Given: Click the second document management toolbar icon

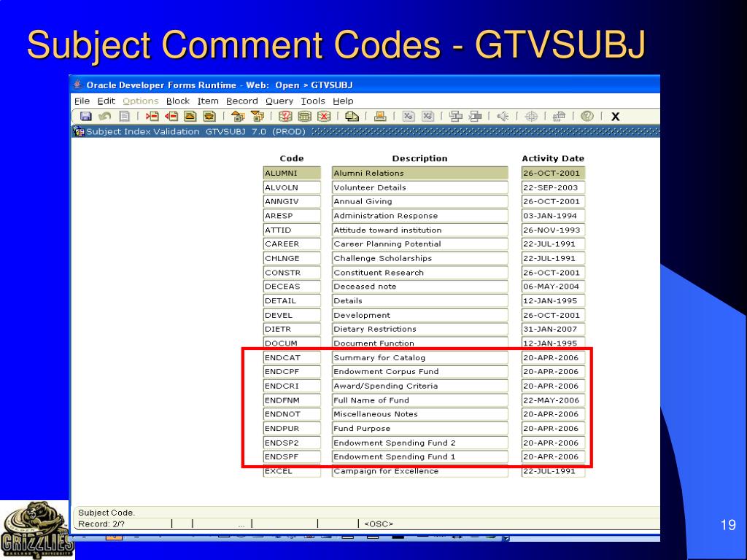Looking at the screenshot, I should click(476, 116).
